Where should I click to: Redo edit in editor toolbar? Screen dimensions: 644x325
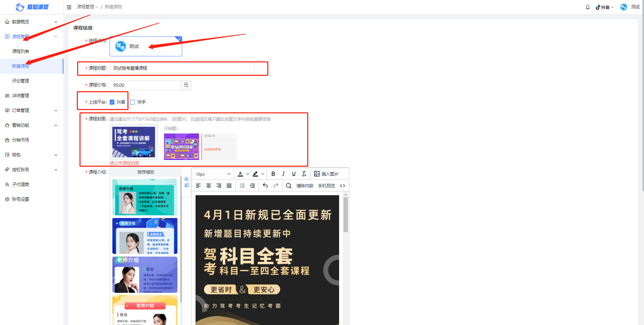(x=276, y=185)
